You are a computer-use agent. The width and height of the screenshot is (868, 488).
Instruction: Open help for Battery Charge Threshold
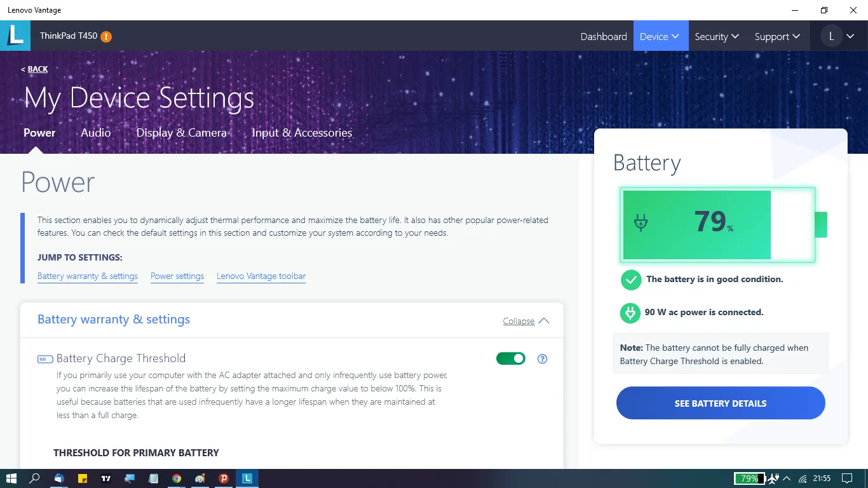point(542,358)
